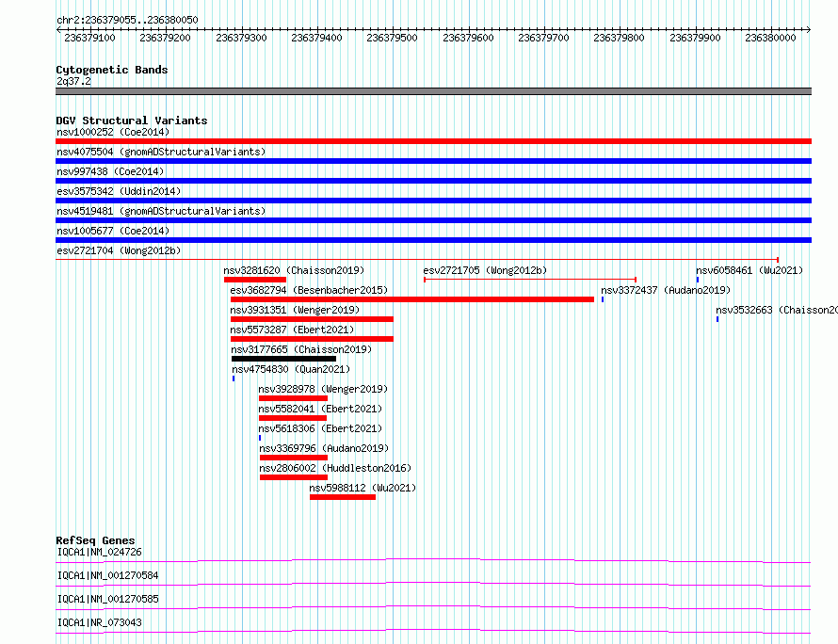This screenshot has height=644, width=838.
Task: Select nsv1005677 (Coe2014) label
Action: point(113,231)
